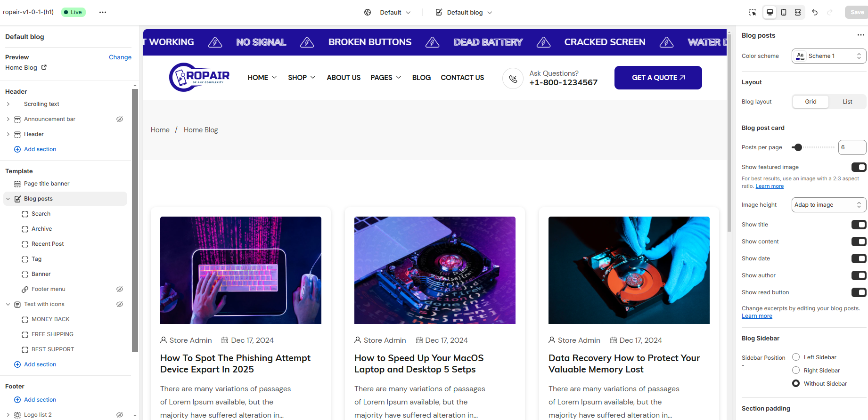Image resolution: width=868 pixels, height=420 pixels.
Task: Select the Archive block in sidebar
Action: coord(41,229)
